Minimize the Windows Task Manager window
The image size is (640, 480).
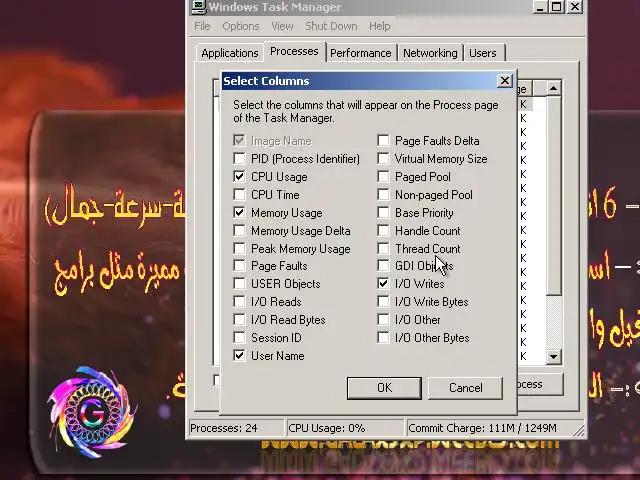pyautogui.click(x=540, y=7)
